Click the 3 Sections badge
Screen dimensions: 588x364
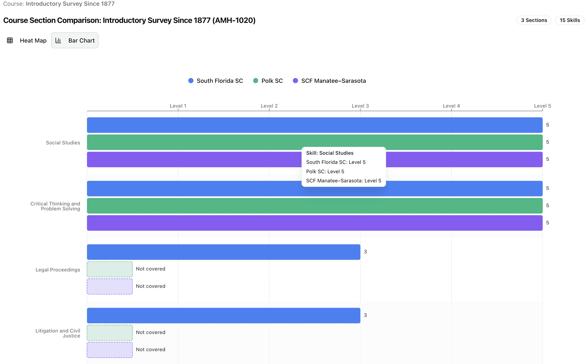pos(534,20)
